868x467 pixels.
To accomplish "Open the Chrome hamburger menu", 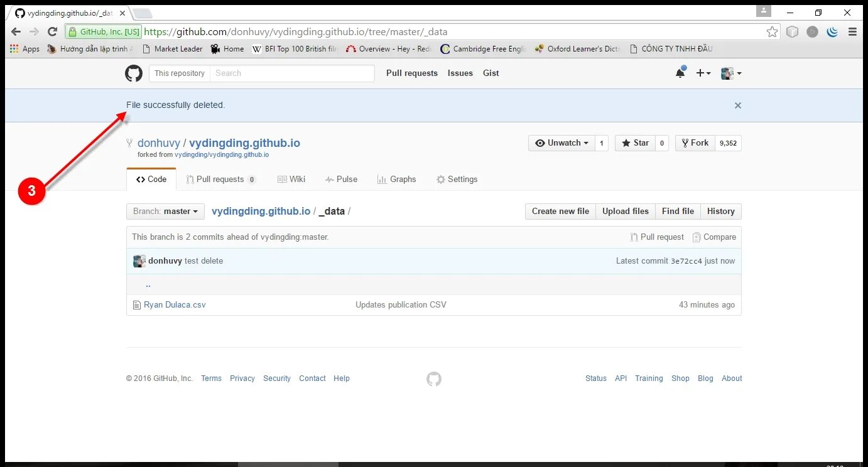I will click(x=852, y=31).
